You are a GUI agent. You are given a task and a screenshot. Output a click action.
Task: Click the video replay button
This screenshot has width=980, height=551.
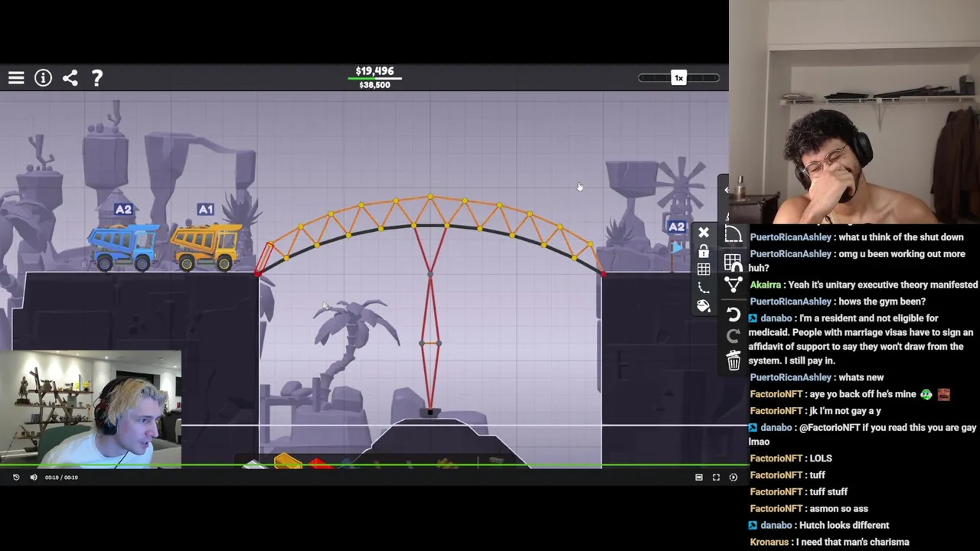point(16,478)
